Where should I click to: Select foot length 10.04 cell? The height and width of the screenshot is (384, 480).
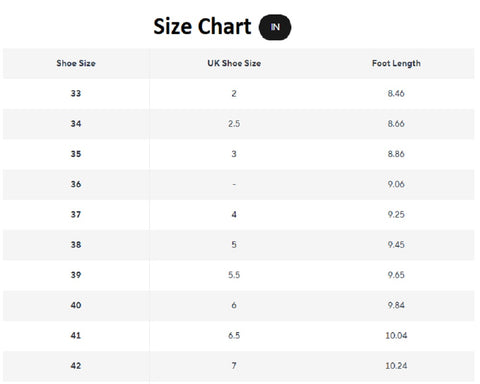coord(396,336)
